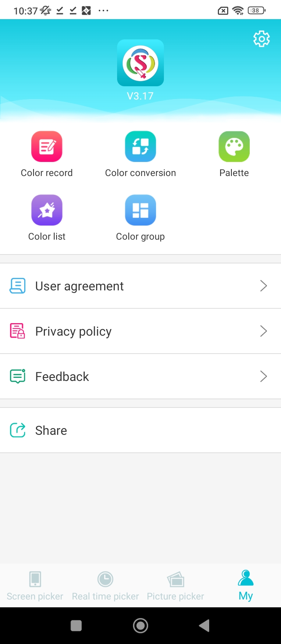This screenshot has height=644, width=281.
Task: Open the Color group icon
Action: 140,210
